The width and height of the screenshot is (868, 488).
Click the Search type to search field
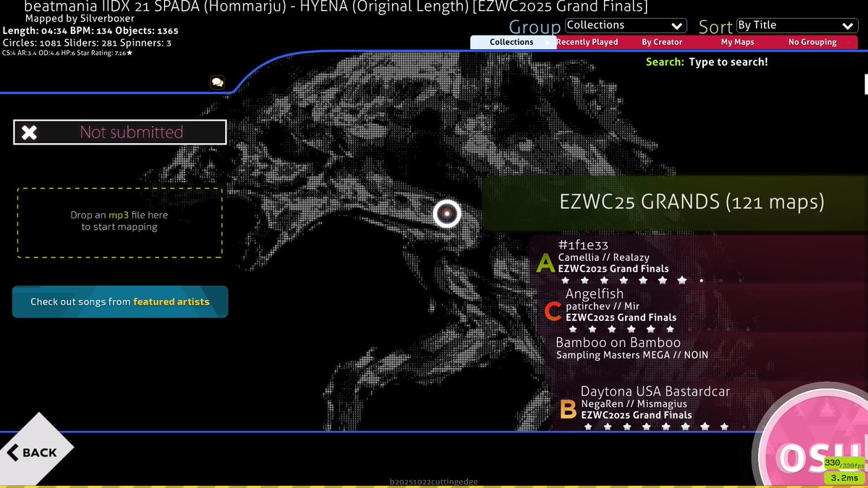(707, 62)
